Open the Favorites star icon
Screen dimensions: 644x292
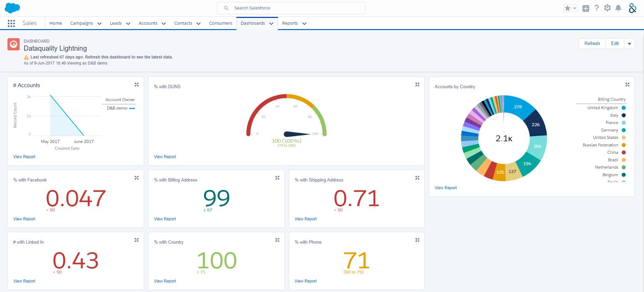point(568,8)
